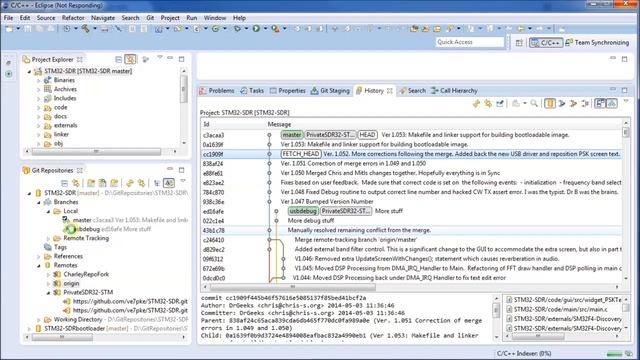Switch to the C/C++ perspective

pos(546,42)
